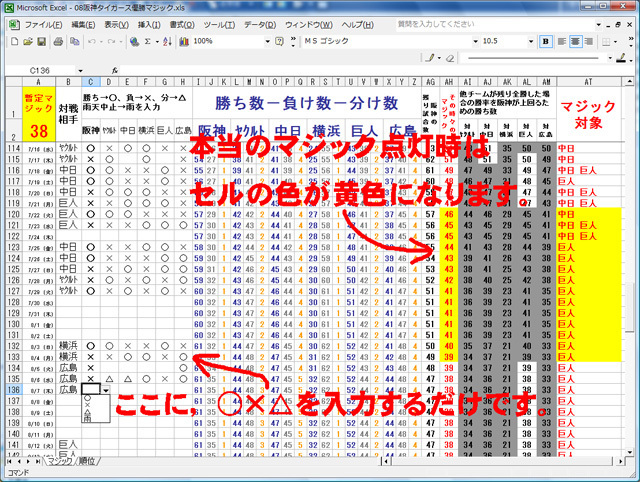Open the font size 10.5 dropdown
Screen dimensions: 640x482
coord(531,41)
